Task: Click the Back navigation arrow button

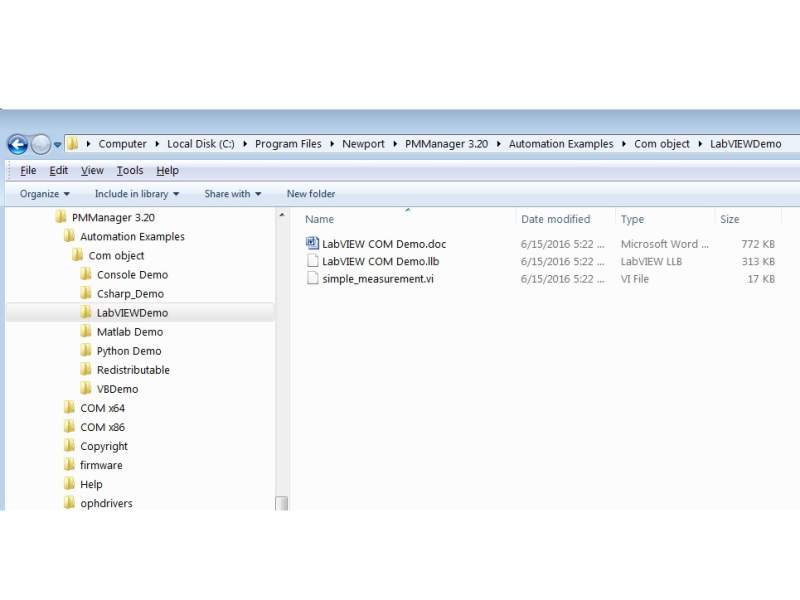Action: [x=17, y=144]
